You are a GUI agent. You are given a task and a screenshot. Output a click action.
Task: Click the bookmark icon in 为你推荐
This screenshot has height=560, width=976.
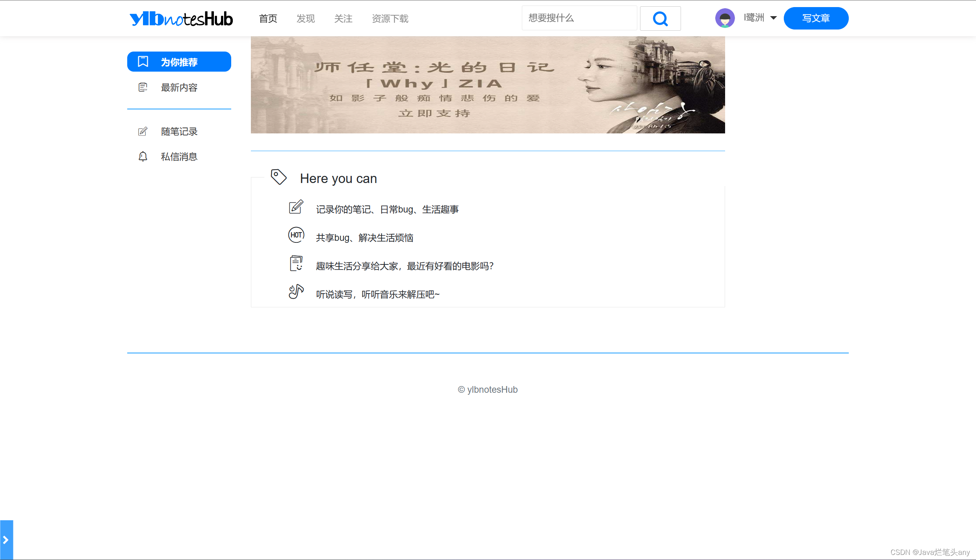143,62
